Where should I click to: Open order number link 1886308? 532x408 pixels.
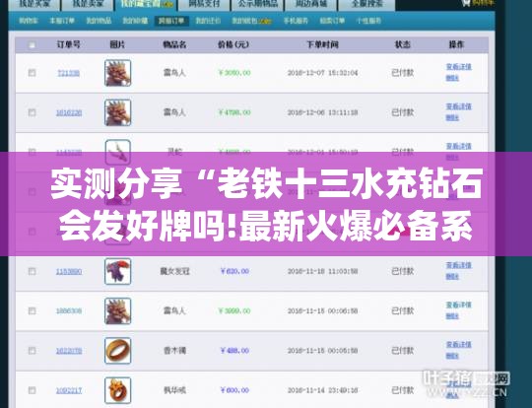(x=69, y=311)
